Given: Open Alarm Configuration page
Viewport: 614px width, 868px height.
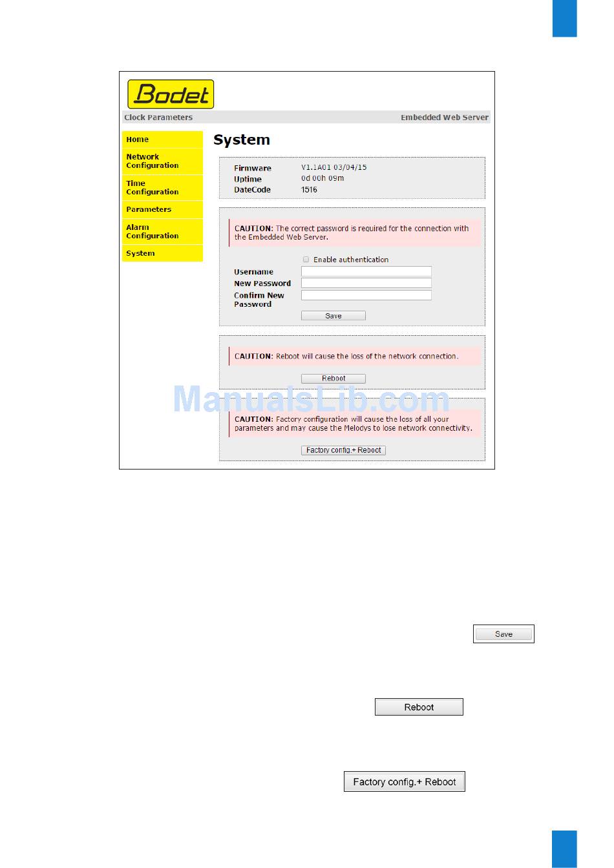Looking at the screenshot, I should (x=162, y=232).
